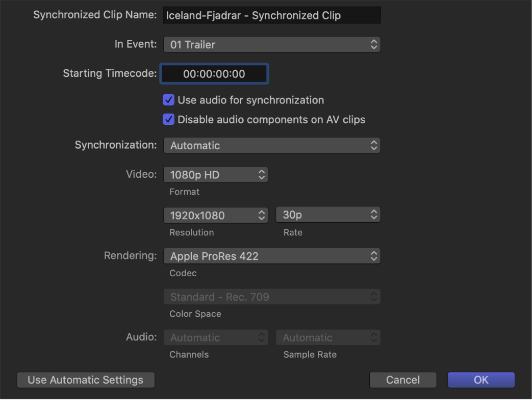The width and height of the screenshot is (532, 400).
Task: Open the 1920x1080 Resolution dropdown
Action: pos(215,215)
